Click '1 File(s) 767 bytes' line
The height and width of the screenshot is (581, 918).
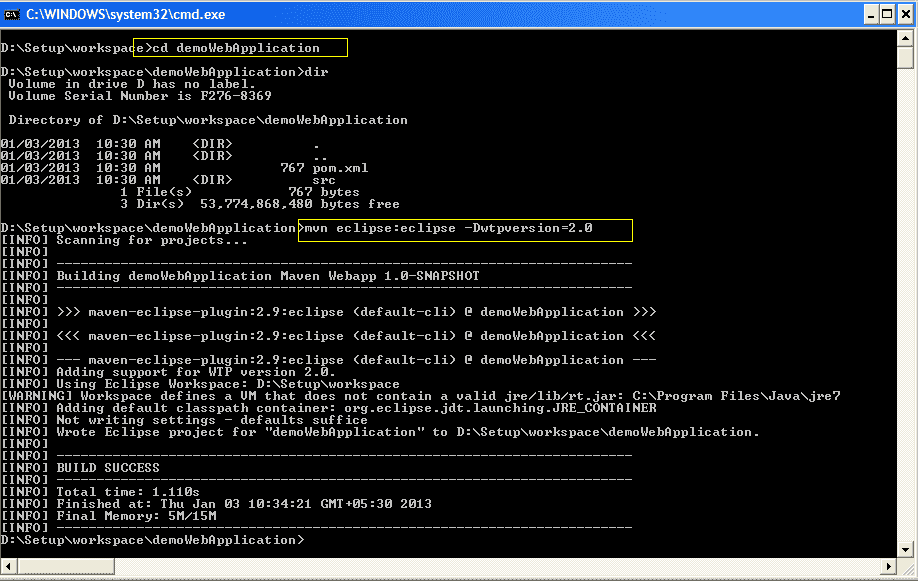tap(239, 192)
